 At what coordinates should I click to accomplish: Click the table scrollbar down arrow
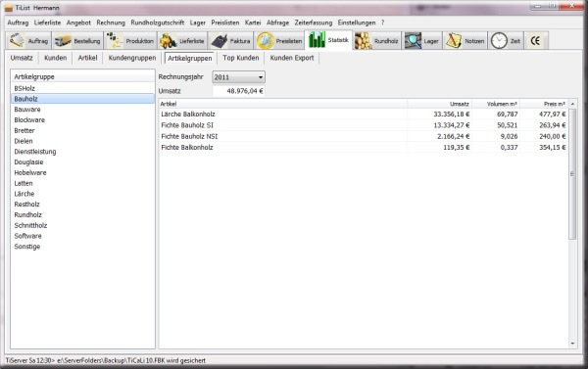(x=572, y=344)
